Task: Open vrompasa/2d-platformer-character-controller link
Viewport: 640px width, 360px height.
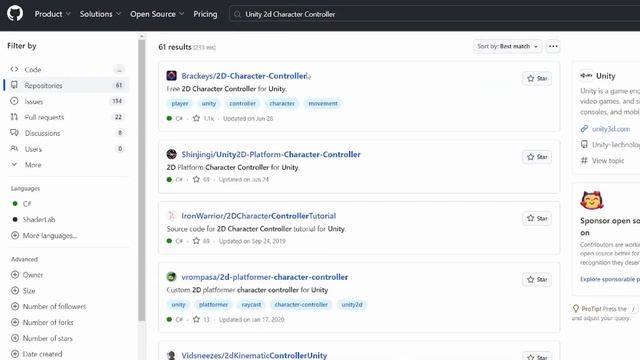Action: (264, 277)
